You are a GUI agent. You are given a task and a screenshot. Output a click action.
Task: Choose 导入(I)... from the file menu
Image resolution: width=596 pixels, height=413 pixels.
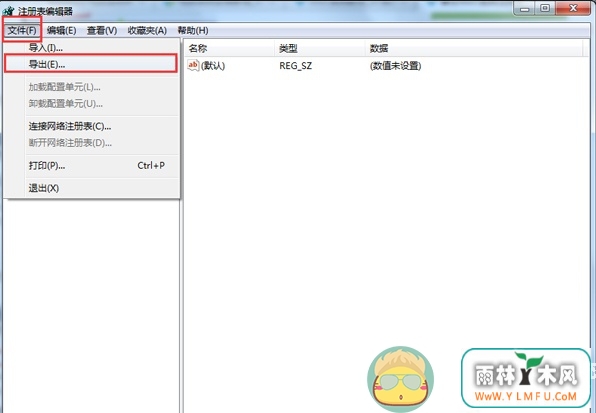(x=91, y=48)
